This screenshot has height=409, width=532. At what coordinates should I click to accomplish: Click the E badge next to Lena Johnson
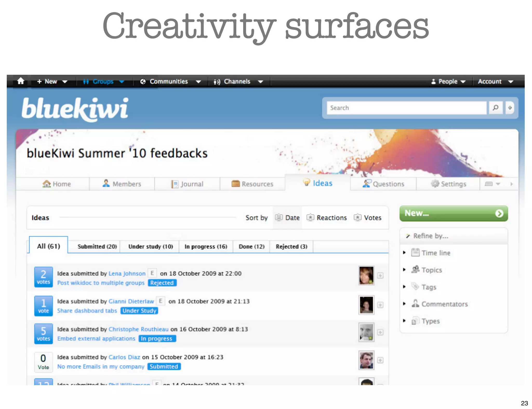[x=152, y=273]
